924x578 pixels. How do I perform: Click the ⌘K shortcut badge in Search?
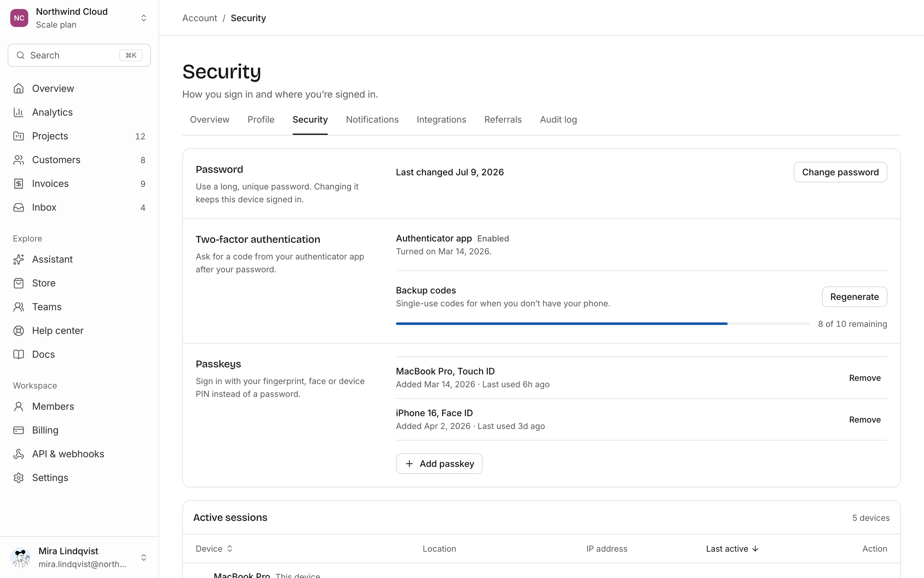point(131,56)
